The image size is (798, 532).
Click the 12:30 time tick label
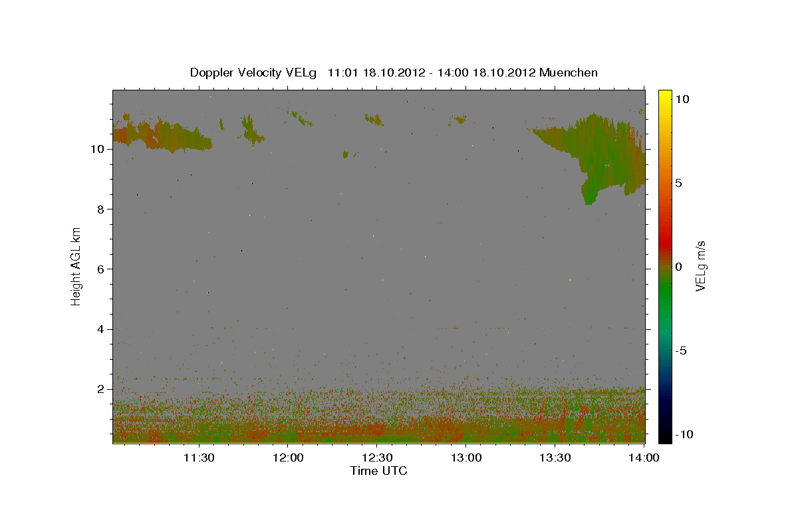376,458
